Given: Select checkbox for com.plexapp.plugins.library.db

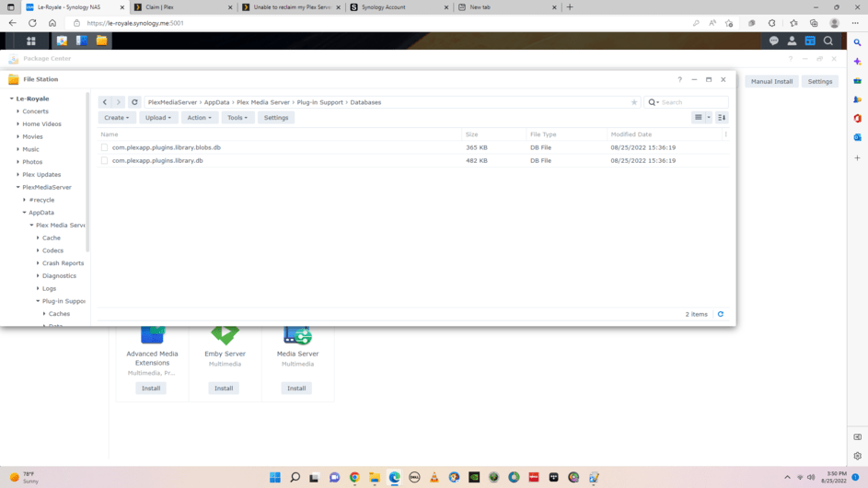Looking at the screenshot, I should point(105,160).
